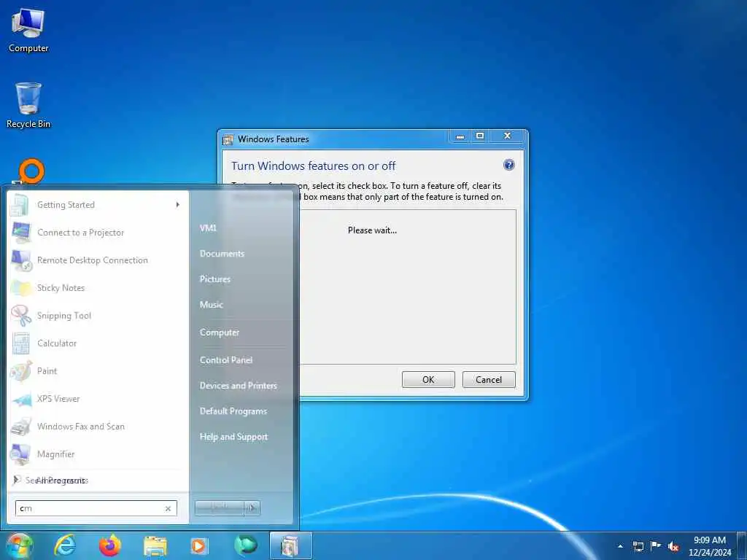This screenshot has width=747, height=560.
Task: Select Snipping Tool text entry
Action: (64, 315)
